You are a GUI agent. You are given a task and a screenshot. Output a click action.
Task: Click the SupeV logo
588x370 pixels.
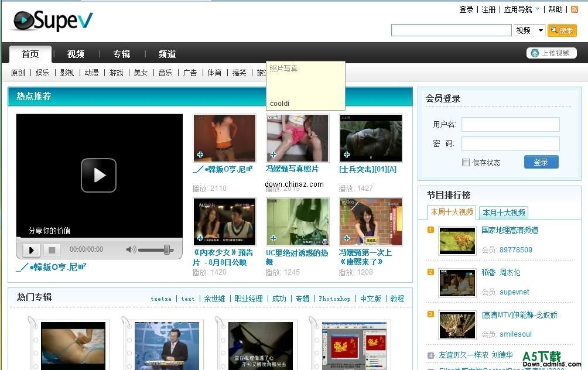53,21
